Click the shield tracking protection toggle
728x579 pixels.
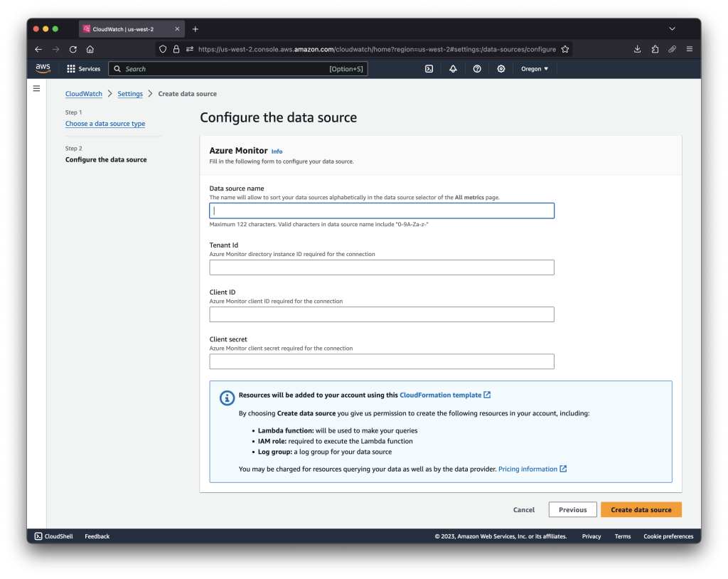163,49
